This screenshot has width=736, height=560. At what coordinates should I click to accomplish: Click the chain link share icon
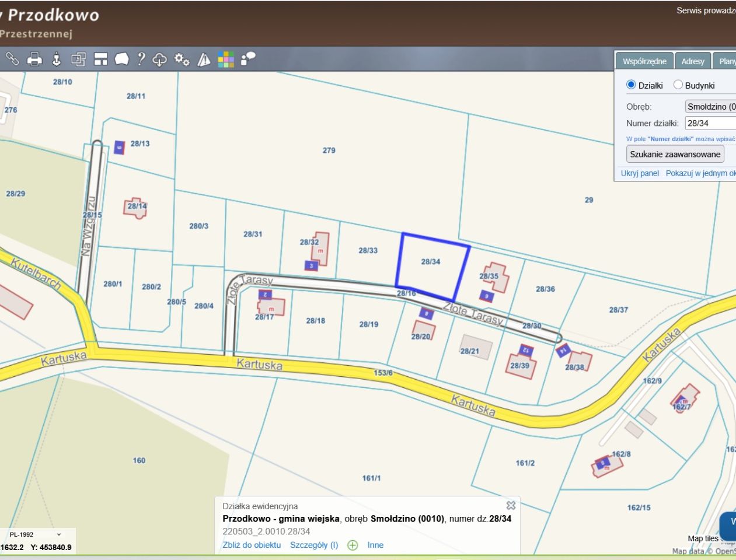[x=12, y=59]
